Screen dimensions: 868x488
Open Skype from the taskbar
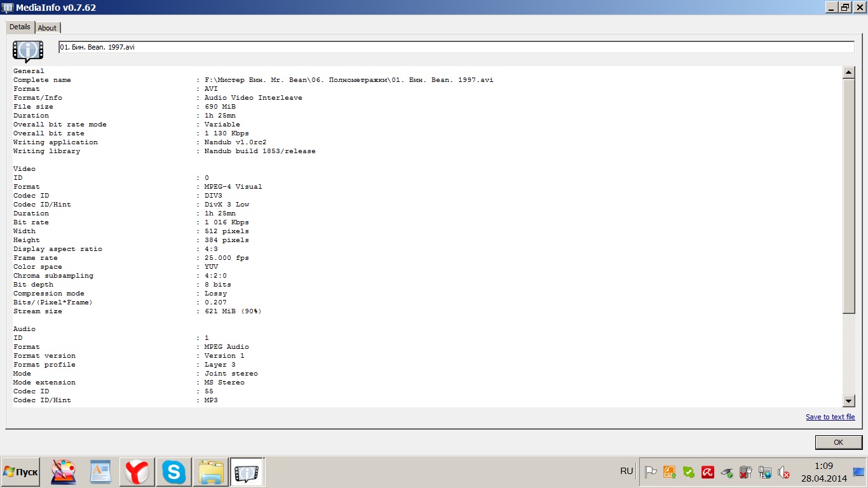(x=174, y=472)
